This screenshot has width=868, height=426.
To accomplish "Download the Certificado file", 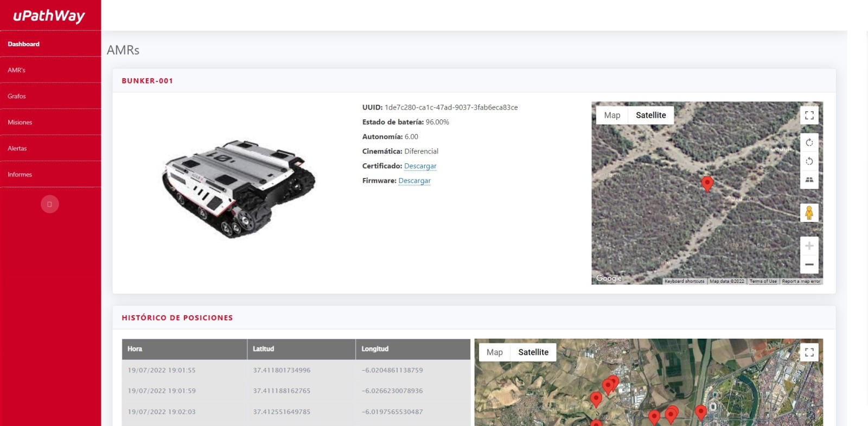I will point(420,166).
